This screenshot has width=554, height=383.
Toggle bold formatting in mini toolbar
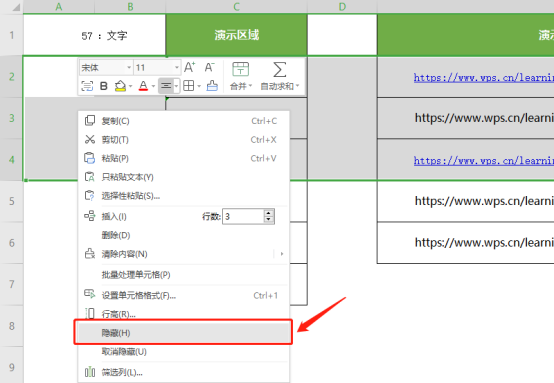pos(104,86)
